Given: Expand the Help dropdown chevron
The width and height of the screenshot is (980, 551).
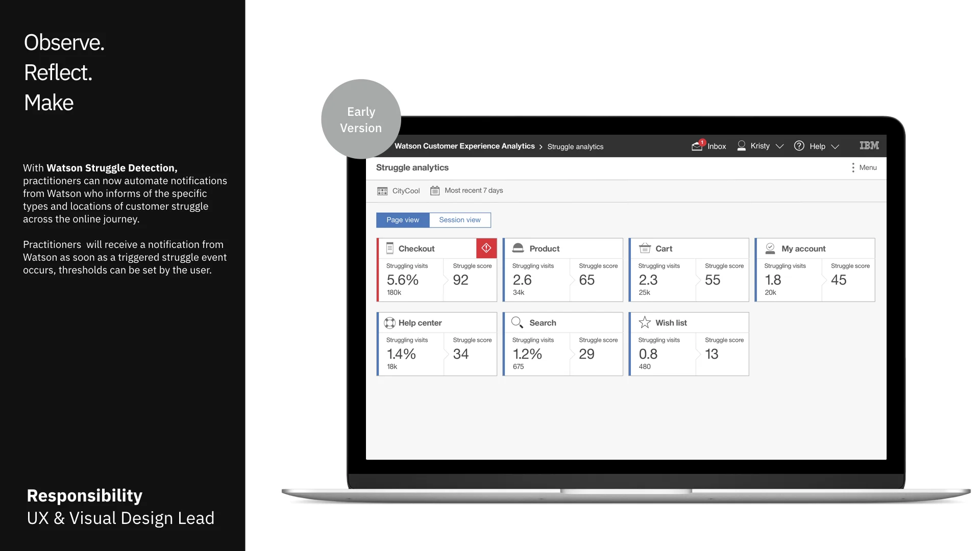Looking at the screenshot, I should click(835, 147).
